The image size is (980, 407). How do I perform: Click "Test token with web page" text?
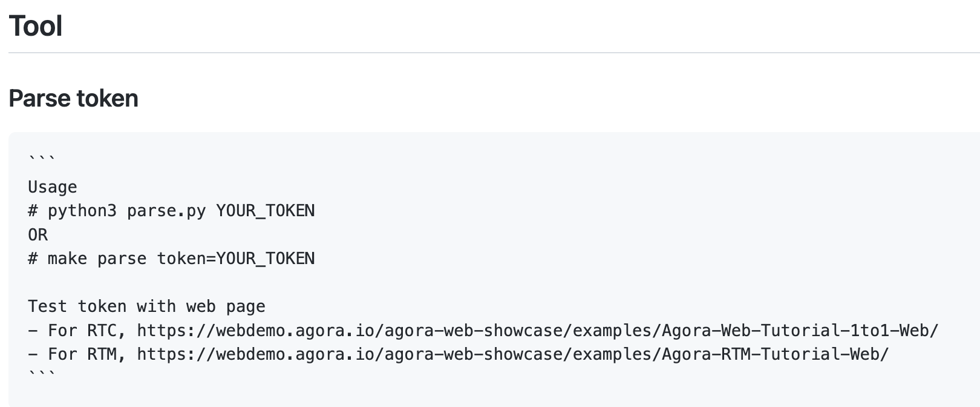click(146, 306)
